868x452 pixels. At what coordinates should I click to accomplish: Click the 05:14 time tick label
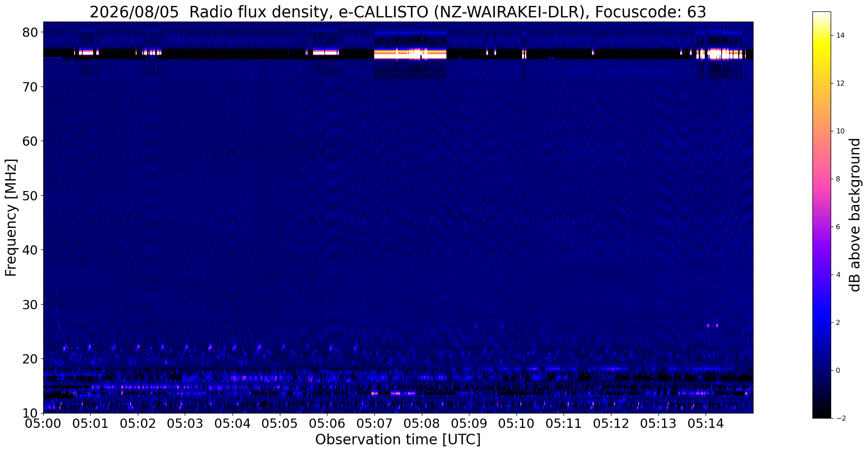point(706,424)
